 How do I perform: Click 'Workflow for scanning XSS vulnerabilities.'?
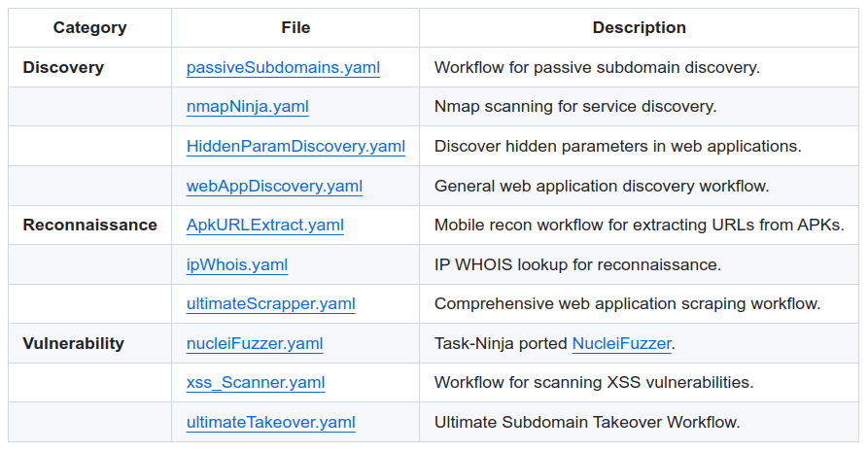pyautogui.click(x=594, y=382)
